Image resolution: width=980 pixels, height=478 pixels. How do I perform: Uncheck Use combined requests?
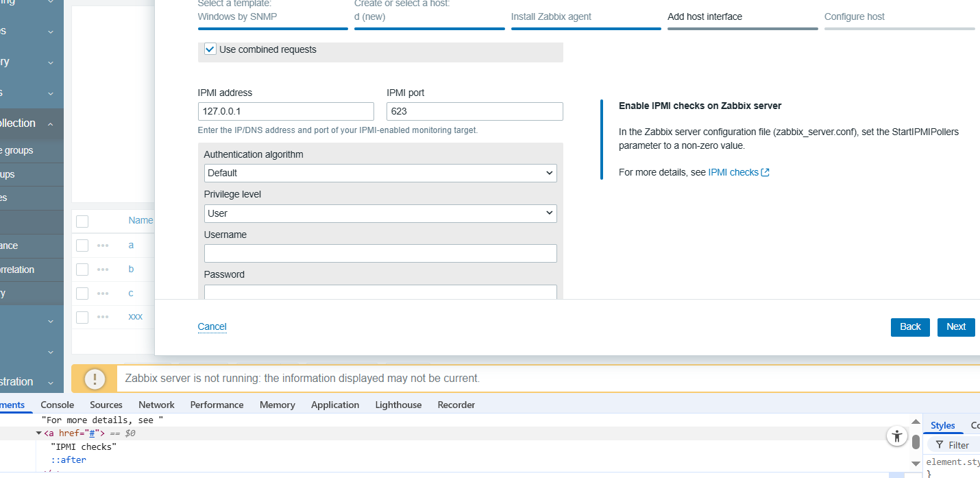click(210, 49)
